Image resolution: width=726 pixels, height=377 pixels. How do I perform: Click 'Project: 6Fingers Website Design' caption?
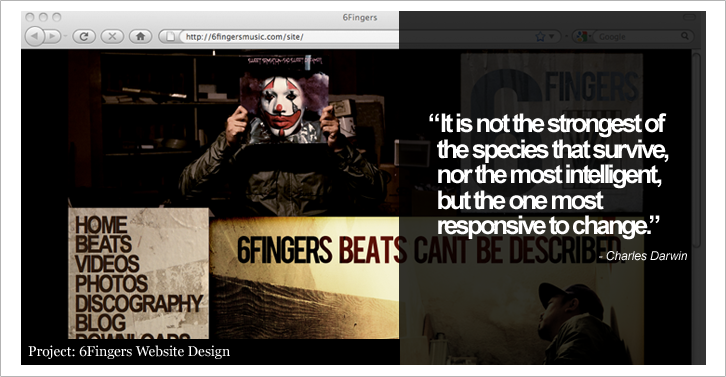click(129, 352)
